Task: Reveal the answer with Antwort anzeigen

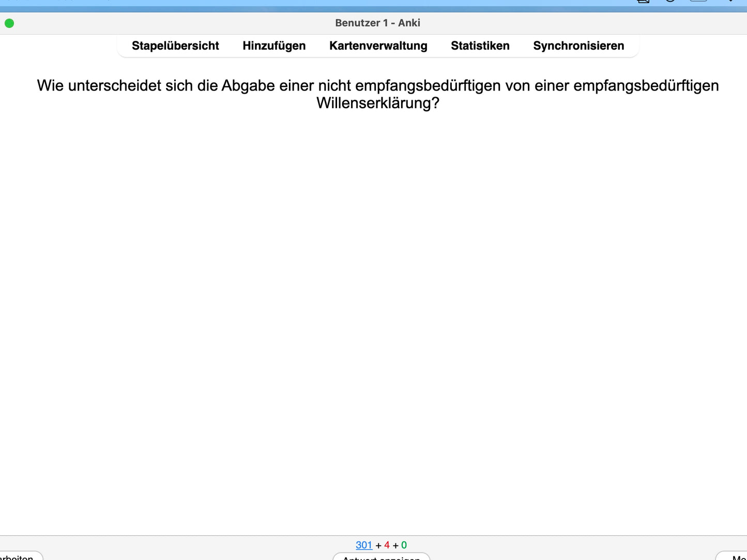Action: click(x=381, y=557)
